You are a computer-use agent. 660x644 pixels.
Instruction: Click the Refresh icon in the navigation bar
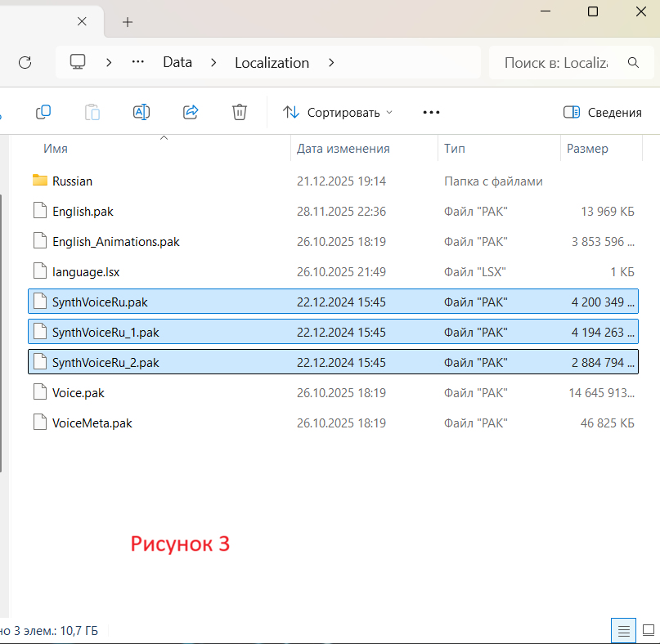coord(25,62)
